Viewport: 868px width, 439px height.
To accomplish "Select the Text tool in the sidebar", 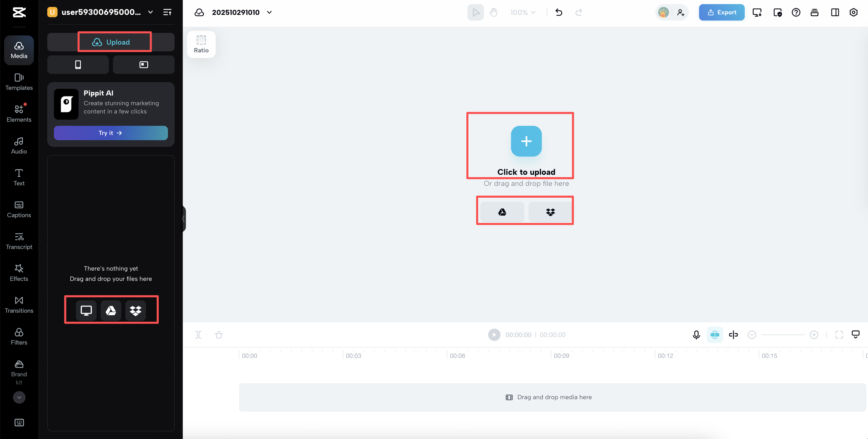I will (x=19, y=177).
